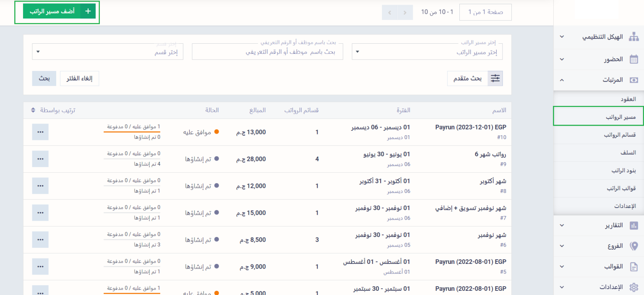Click the Organizational Structure (الهيكل التنظيمي) icon
Image resolution: width=644 pixels, height=295 pixels.
634,37
